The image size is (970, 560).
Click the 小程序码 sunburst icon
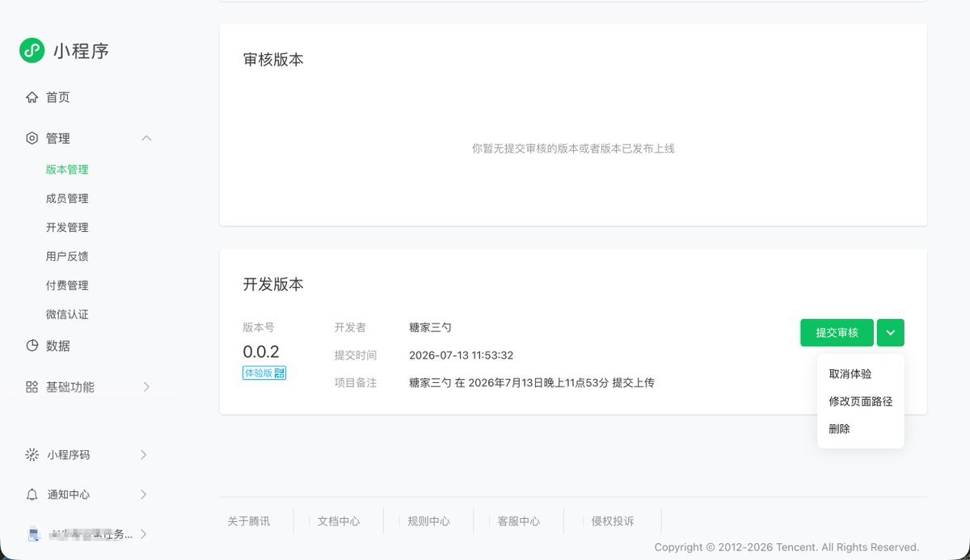point(32,454)
